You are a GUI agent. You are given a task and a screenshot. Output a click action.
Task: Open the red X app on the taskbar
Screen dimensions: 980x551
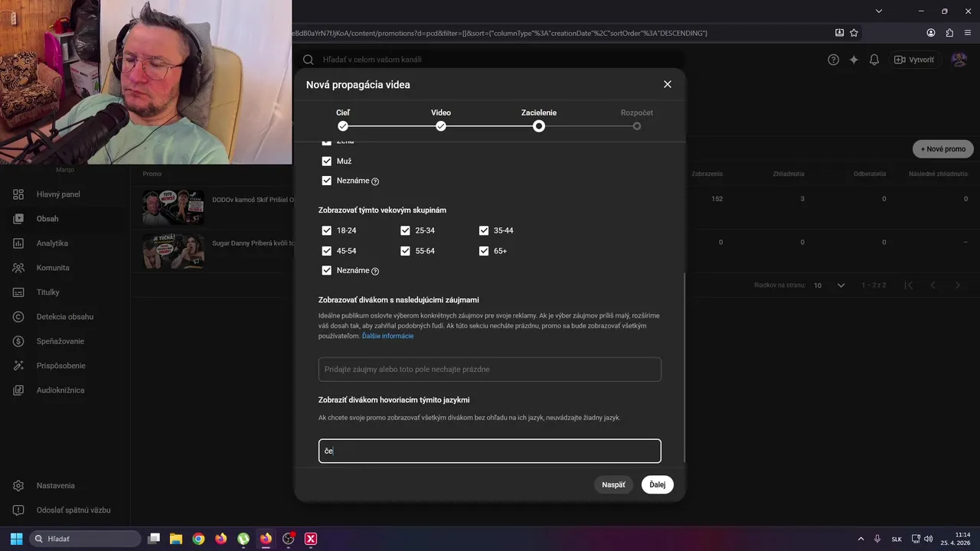(x=311, y=539)
